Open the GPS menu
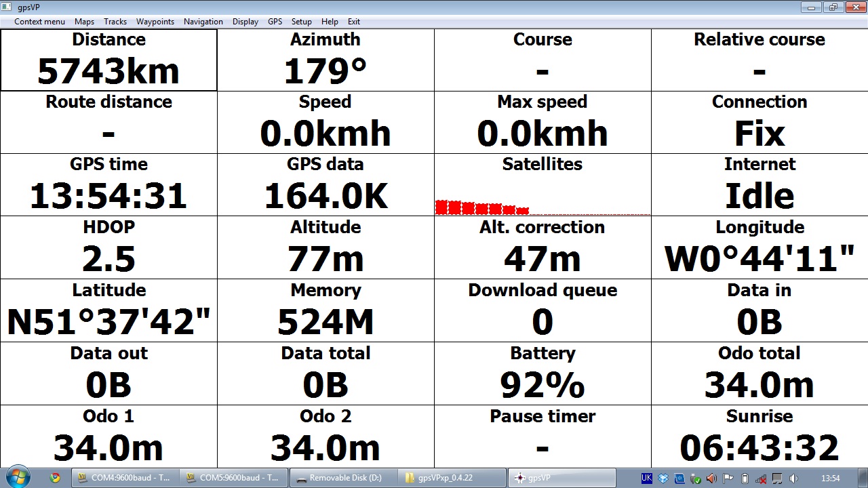The height and width of the screenshot is (488, 868). 275,22
